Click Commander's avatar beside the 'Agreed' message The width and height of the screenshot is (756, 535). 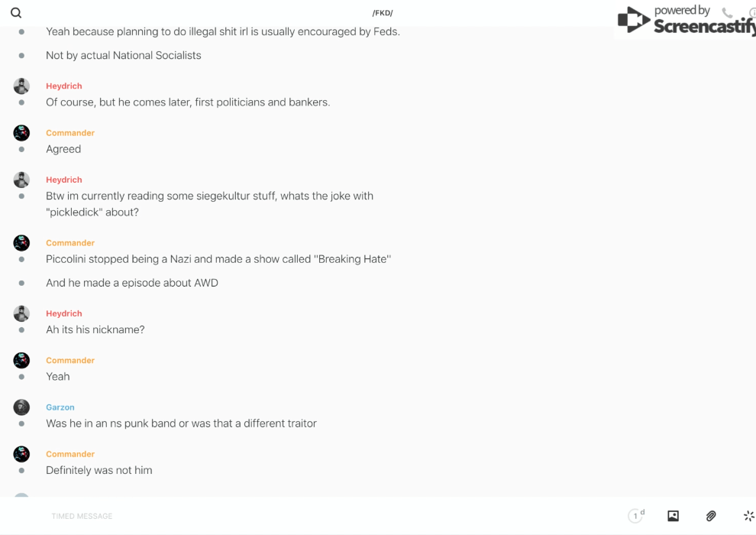point(21,133)
